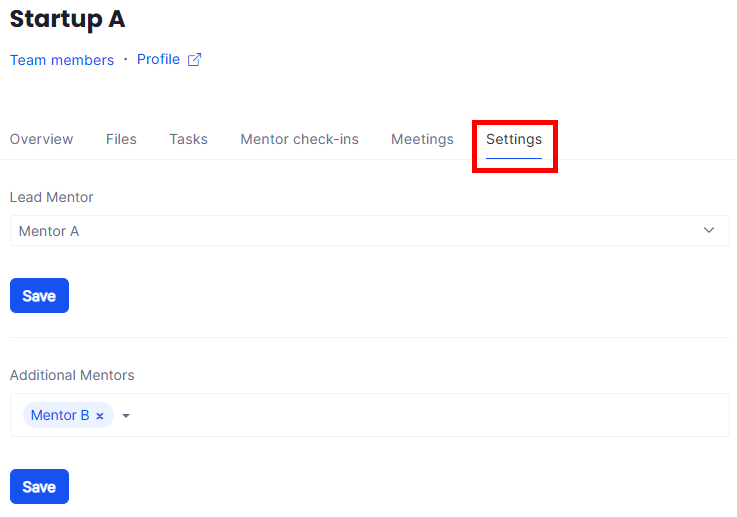
Task: Select the Mentor B chip label
Action: click(59, 415)
